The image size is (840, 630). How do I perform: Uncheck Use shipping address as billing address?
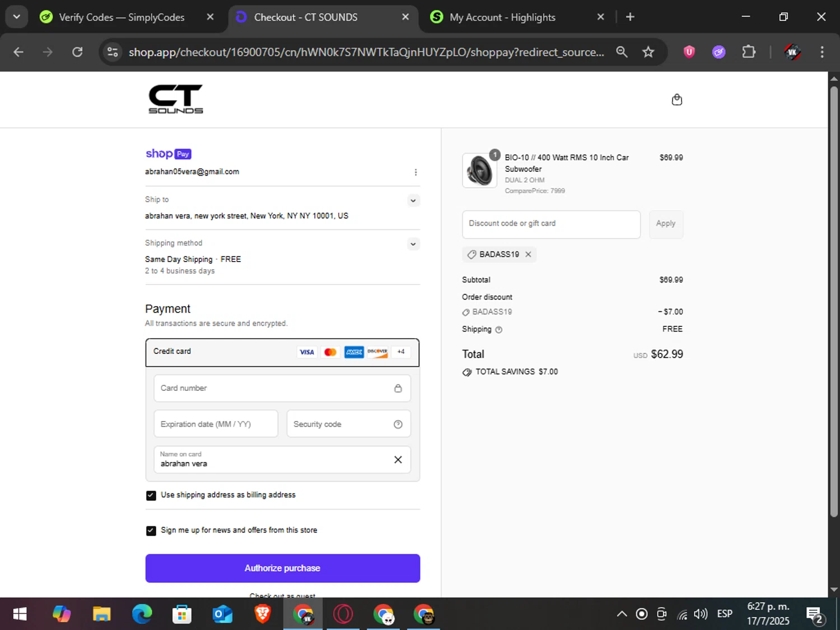pyautogui.click(x=151, y=496)
